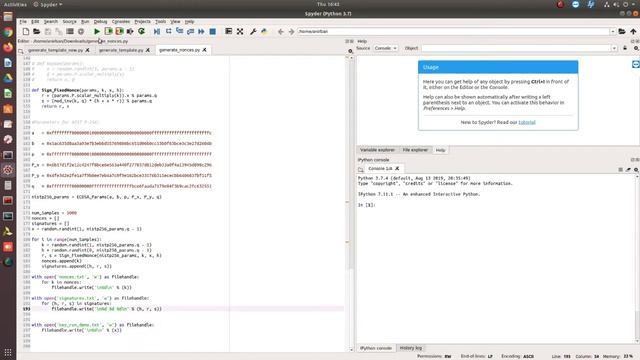
Task: Browse for working directory folder icon
Action: coord(622,31)
